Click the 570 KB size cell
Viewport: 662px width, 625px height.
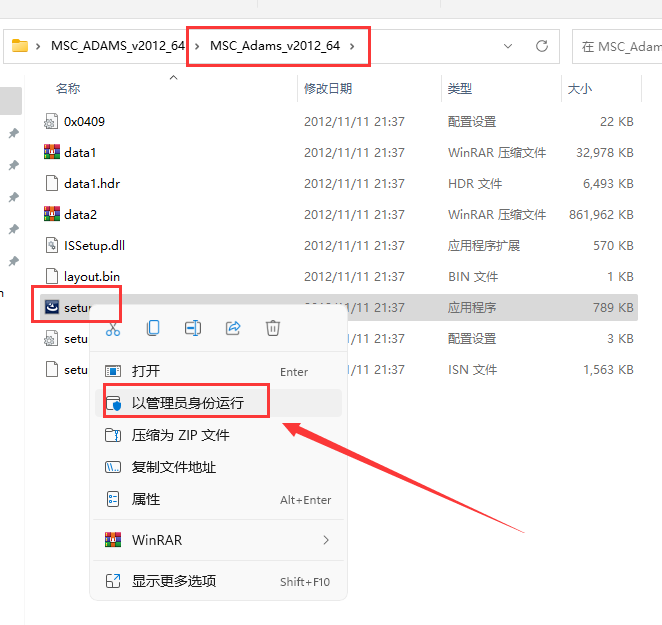point(613,245)
